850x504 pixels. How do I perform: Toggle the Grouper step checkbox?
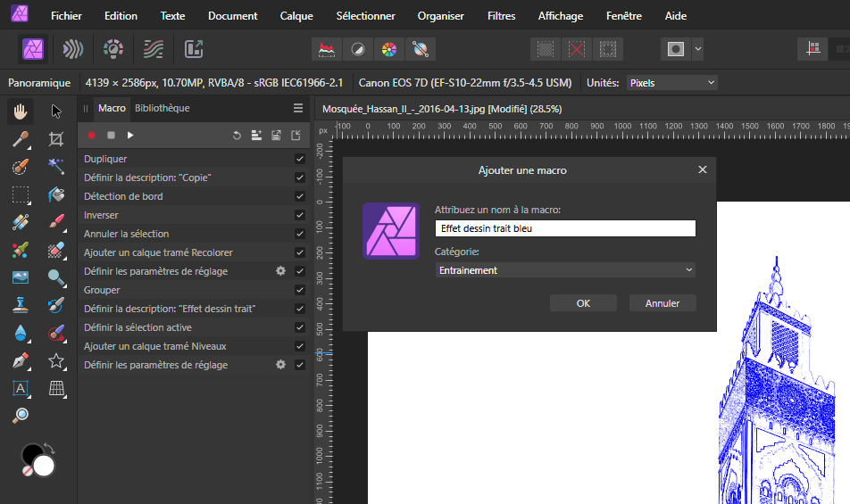point(300,290)
